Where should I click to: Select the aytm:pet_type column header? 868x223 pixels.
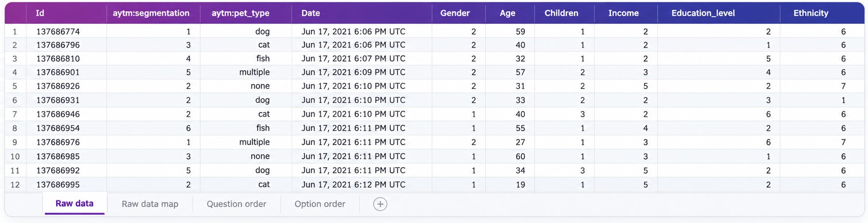point(241,13)
